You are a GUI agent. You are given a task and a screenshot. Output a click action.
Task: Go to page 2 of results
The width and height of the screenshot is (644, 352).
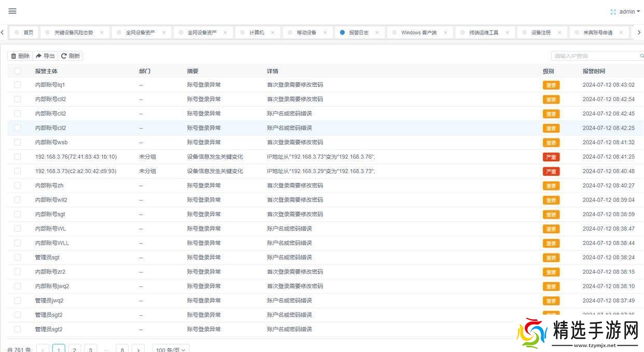(x=75, y=349)
